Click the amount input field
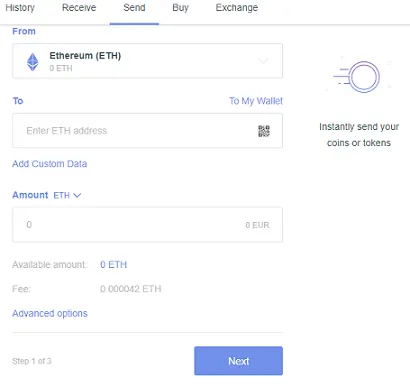The image size is (410, 387). (x=147, y=225)
